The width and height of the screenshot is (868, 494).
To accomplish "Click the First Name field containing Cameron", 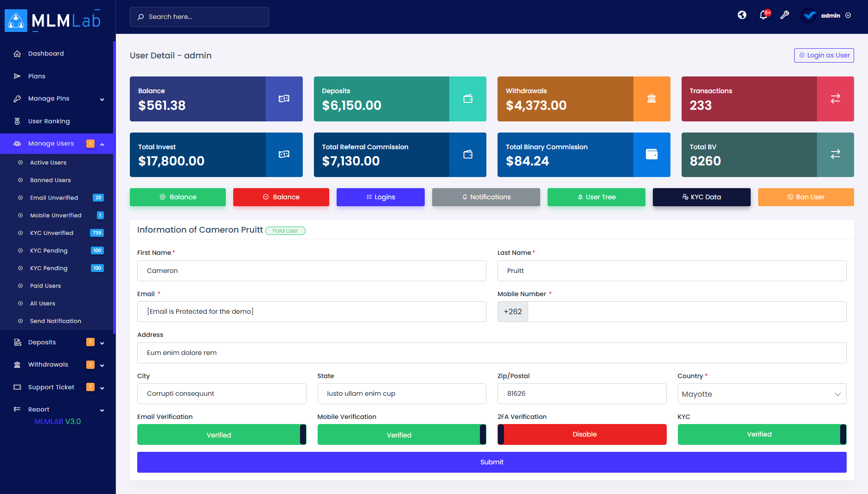I will coord(312,271).
